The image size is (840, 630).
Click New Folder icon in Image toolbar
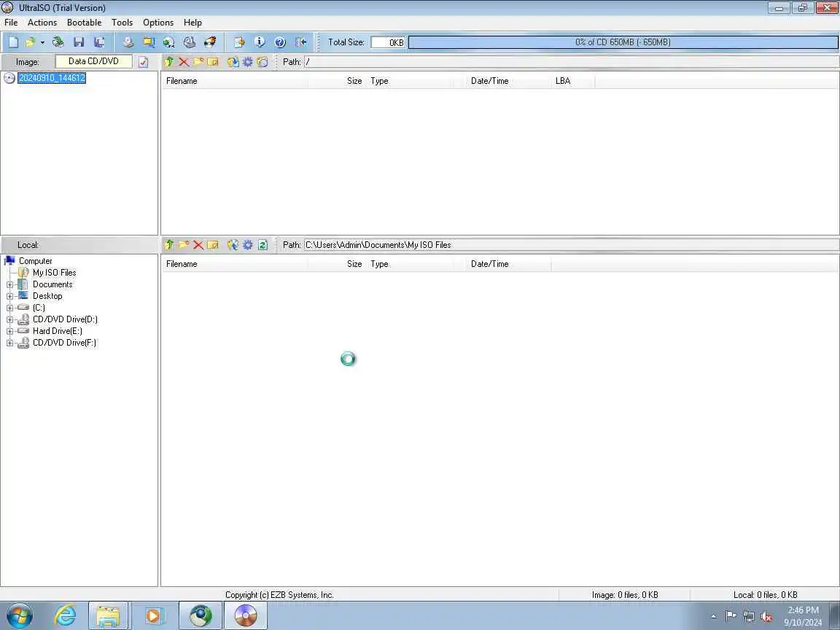tap(198, 62)
